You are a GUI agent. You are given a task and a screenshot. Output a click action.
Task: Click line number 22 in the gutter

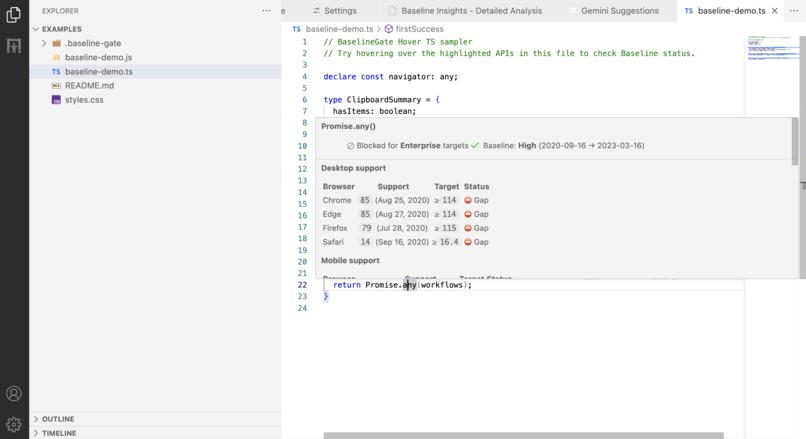[x=302, y=285]
